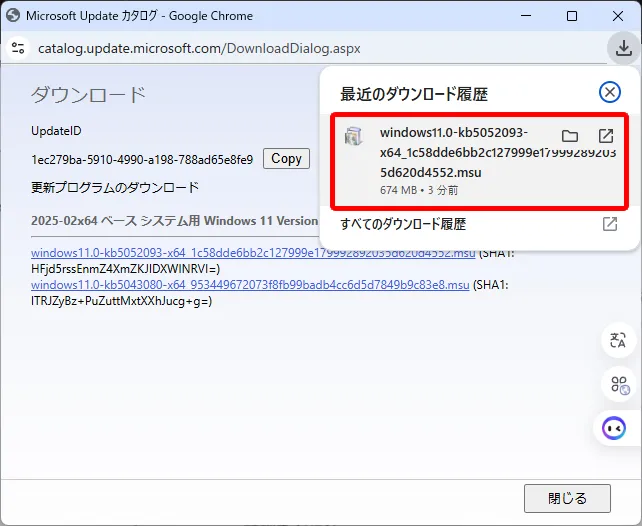Show downloaded msu file in folder
The width and height of the screenshot is (642, 526).
(x=570, y=136)
